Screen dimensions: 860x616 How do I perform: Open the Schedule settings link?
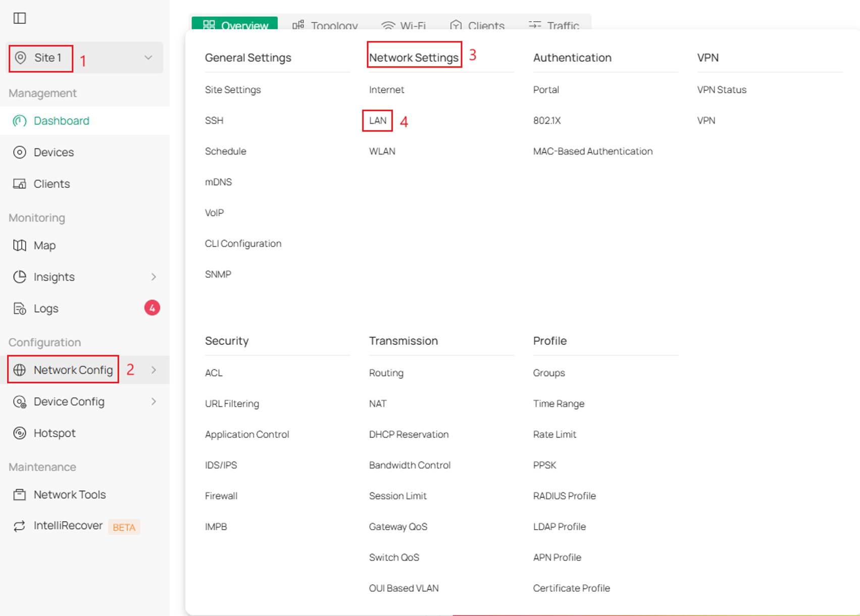click(x=226, y=151)
